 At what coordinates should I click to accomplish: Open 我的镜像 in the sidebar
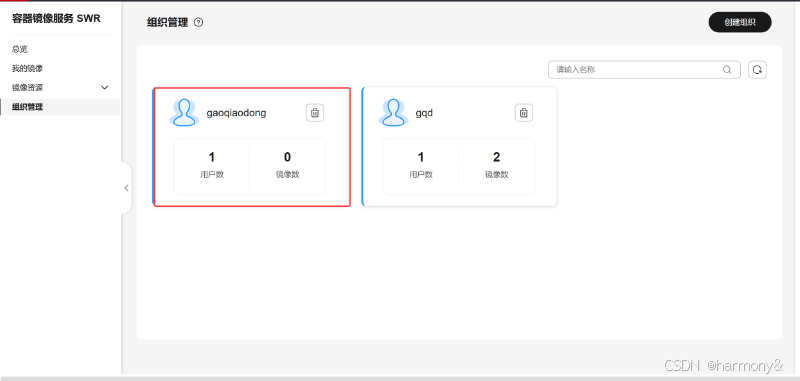pos(28,68)
